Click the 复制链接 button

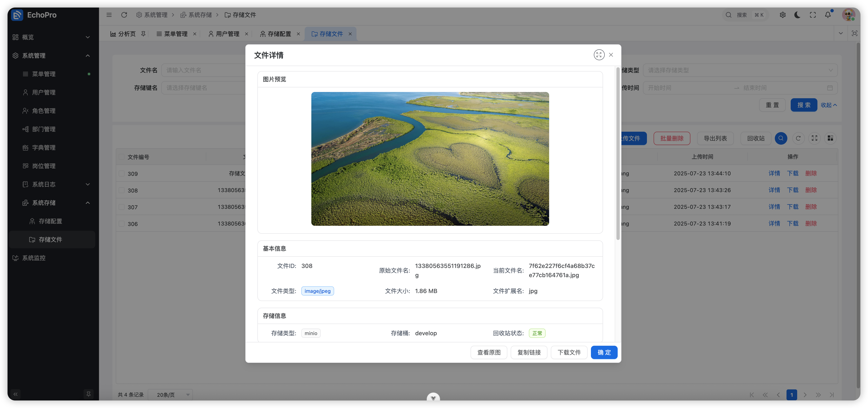pos(529,352)
